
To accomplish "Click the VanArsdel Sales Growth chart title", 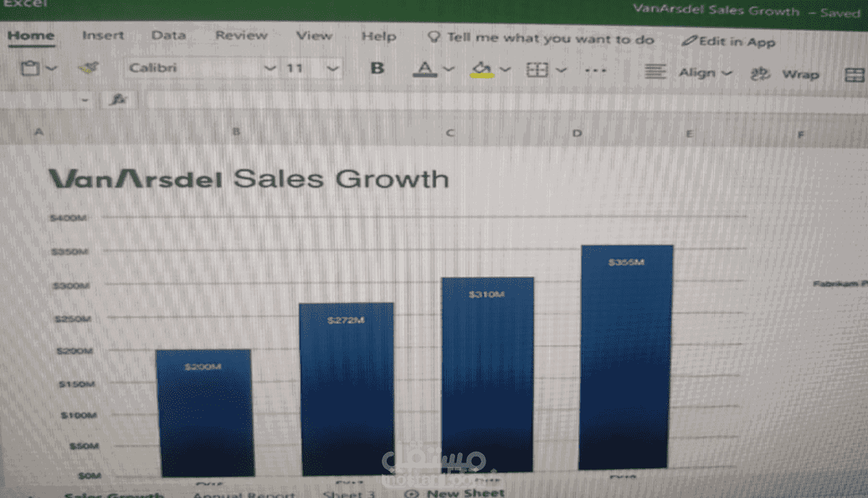I will coord(248,178).
